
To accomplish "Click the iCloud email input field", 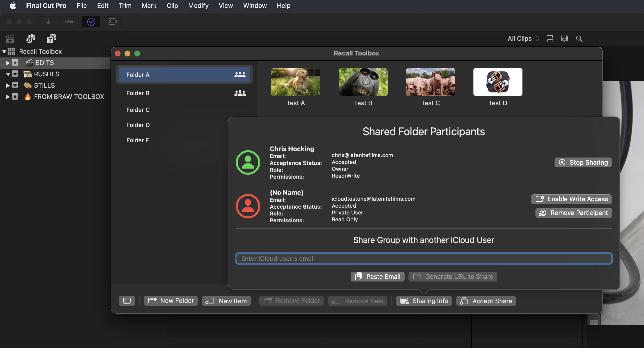I will pyautogui.click(x=424, y=258).
